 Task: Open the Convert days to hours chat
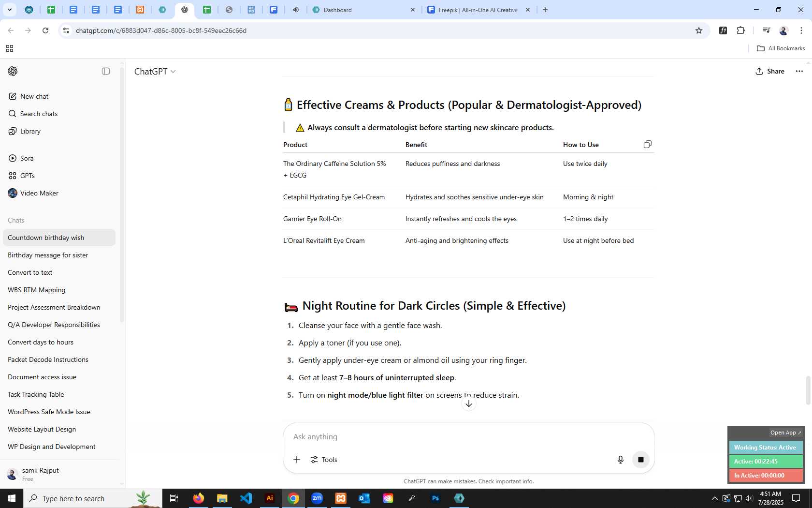tap(59, 342)
